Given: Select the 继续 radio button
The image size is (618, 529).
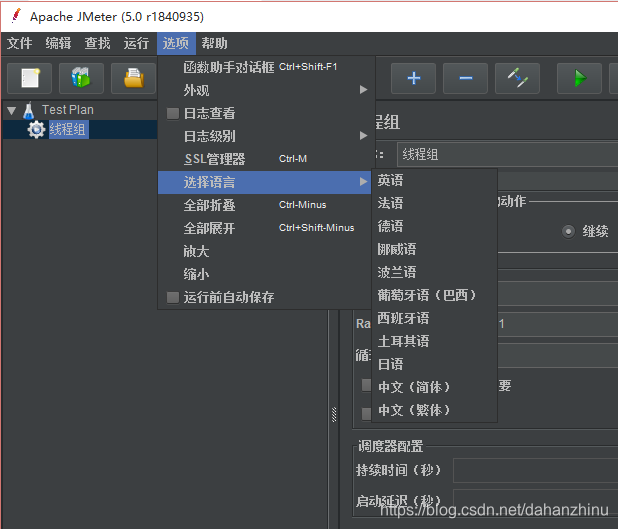Looking at the screenshot, I should coord(568,231).
